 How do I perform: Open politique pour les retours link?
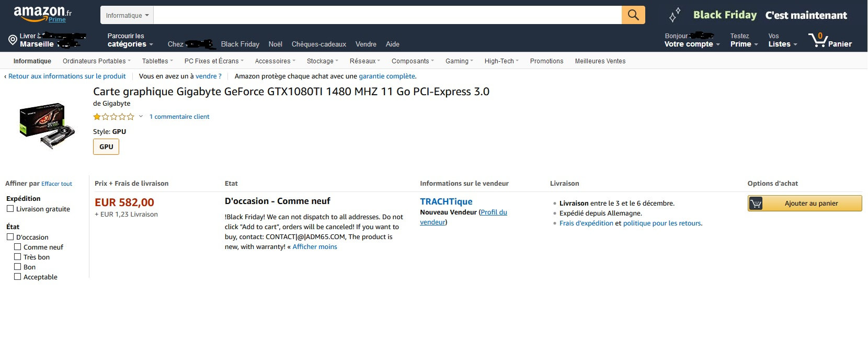pos(662,223)
